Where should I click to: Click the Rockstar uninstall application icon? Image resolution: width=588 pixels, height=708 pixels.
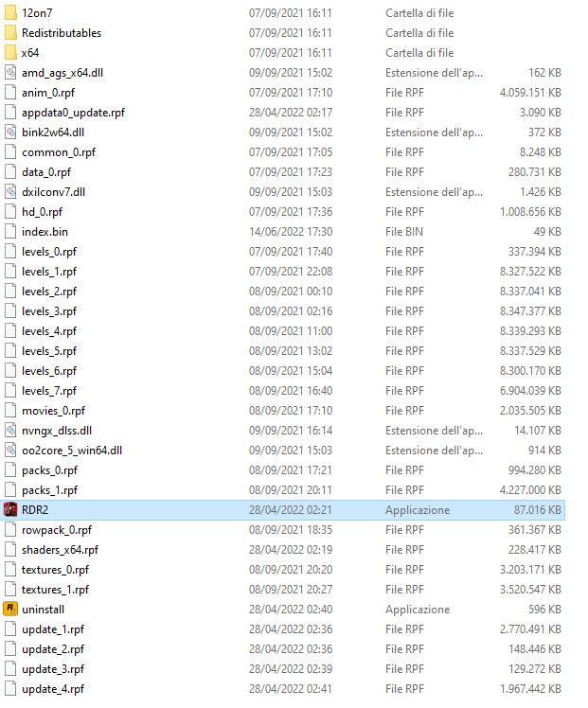10,609
